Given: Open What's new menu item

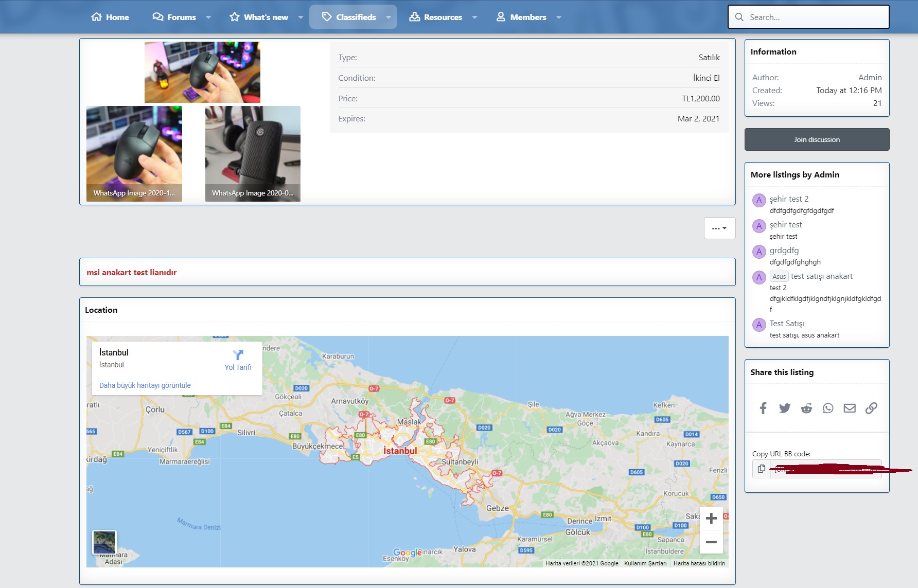Looking at the screenshot, I should pos(259,17).
